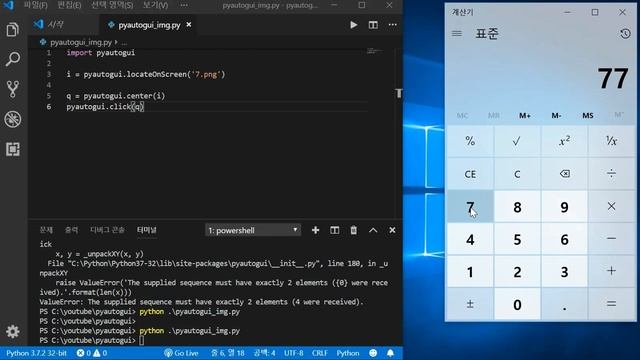Maximize the terminal panel with chevron up

tap(373, 230)
